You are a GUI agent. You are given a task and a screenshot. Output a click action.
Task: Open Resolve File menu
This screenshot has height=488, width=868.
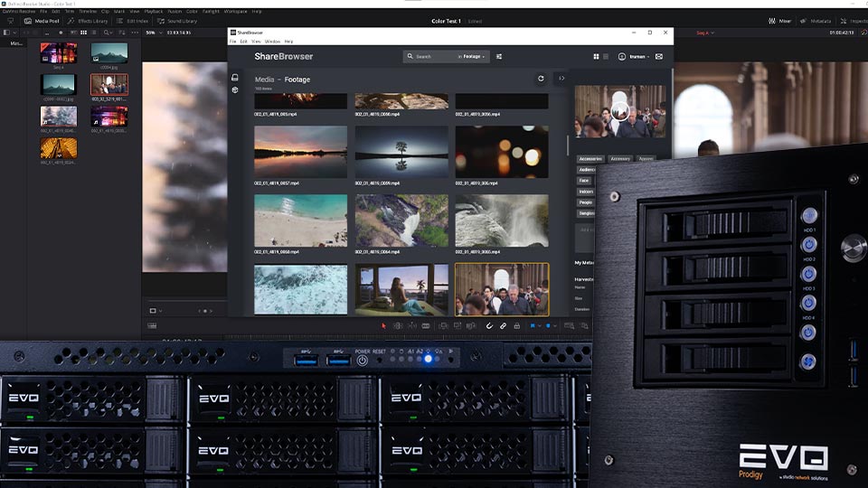[43, 11]
